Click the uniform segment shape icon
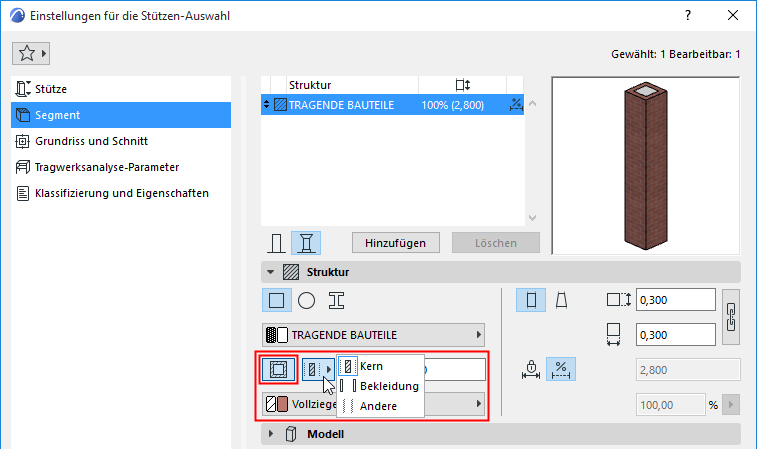This screenshot has height=449, width=757. pyautogui.click(x=531, y=300)
